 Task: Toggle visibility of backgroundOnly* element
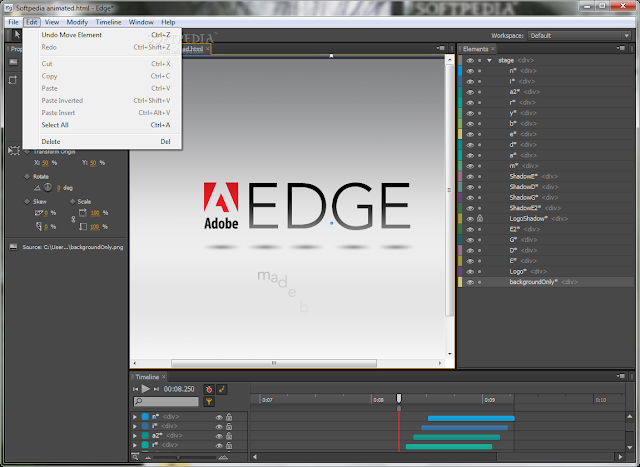(470, 282)
